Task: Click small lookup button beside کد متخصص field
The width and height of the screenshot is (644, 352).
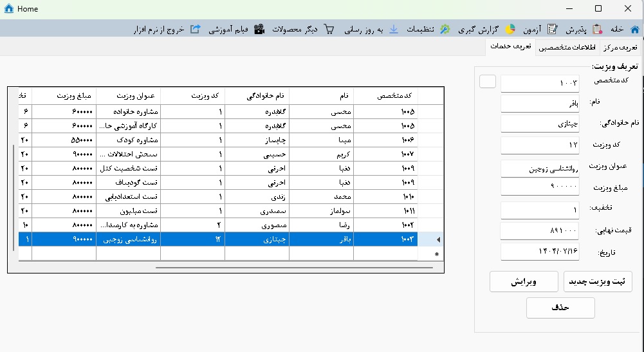Action: coord(488,81)
